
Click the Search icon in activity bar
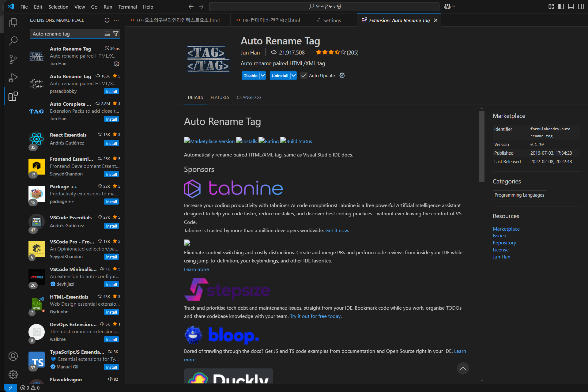coord(13,41)
